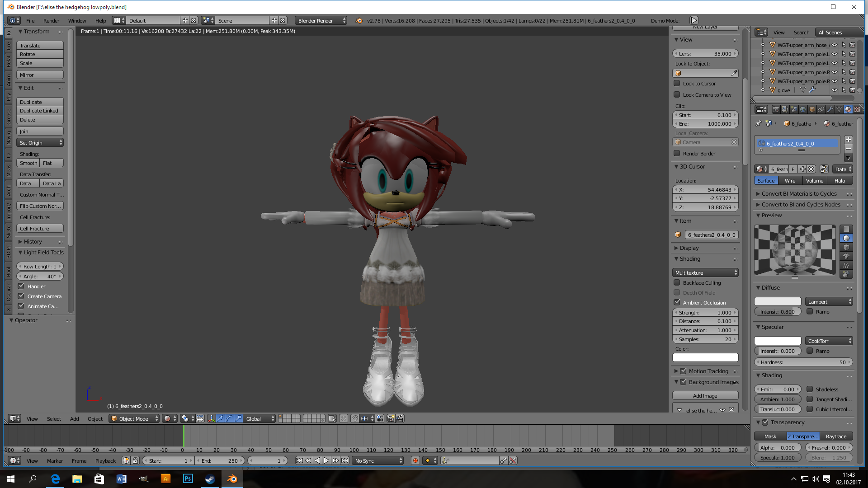868x488 pixels.
Task: Open 3D viewport Select menu
Action: pos(54,418)
